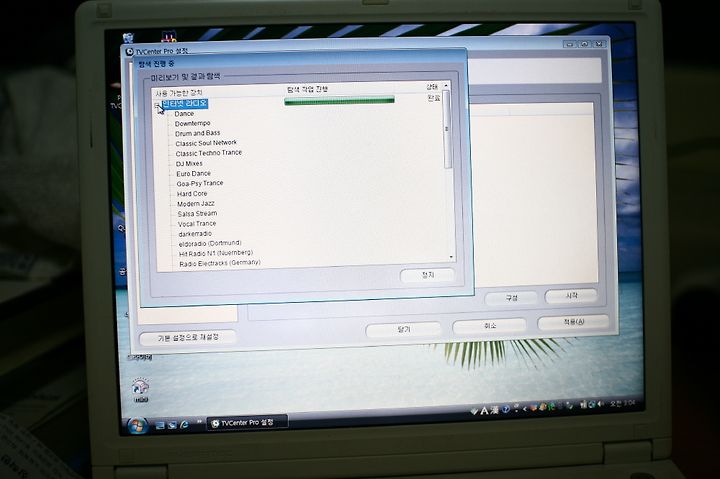Select the Modern Jazz station

(196, 203)
